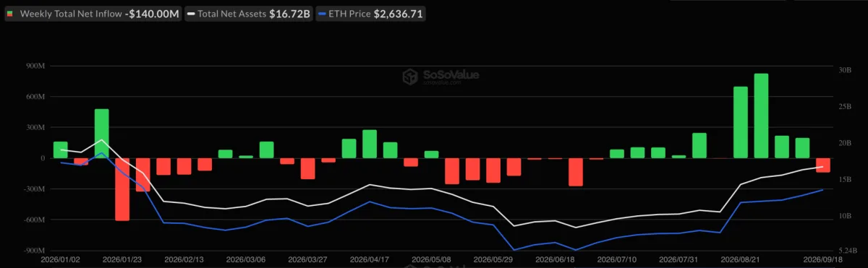
Task: Click the 25B right axis label
Action: point(845,107)
